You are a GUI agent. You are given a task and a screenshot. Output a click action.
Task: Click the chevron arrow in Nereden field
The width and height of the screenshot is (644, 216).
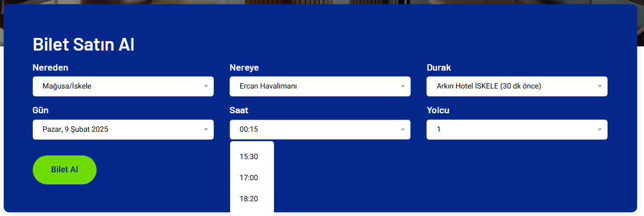click(206, 86)
